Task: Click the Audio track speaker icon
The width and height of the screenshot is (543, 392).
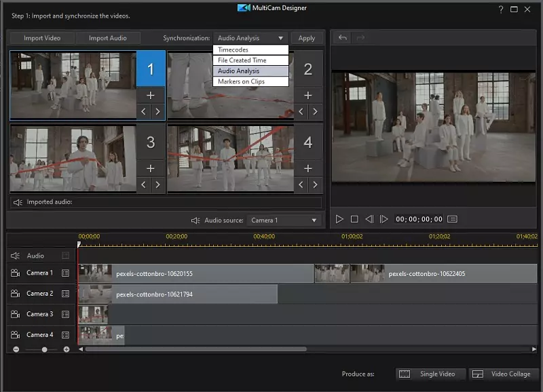Action: coord(16,255)
